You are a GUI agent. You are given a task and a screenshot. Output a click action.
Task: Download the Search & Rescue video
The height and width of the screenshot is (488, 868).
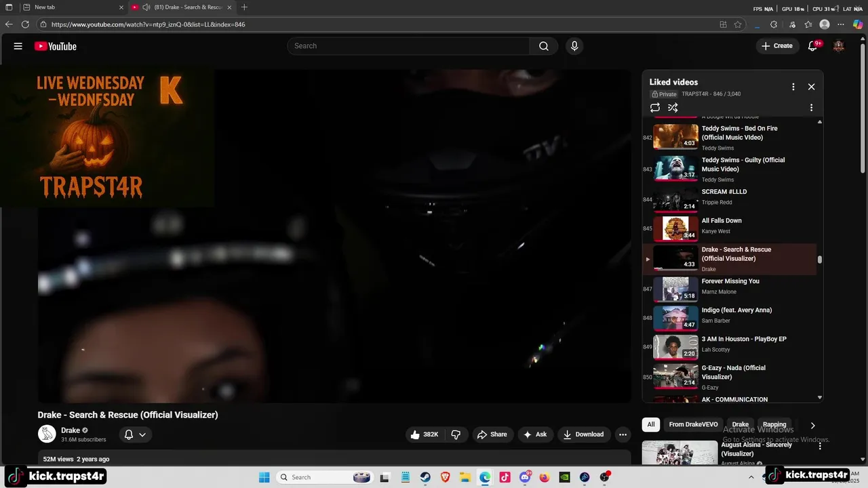(x=583, y=434)
